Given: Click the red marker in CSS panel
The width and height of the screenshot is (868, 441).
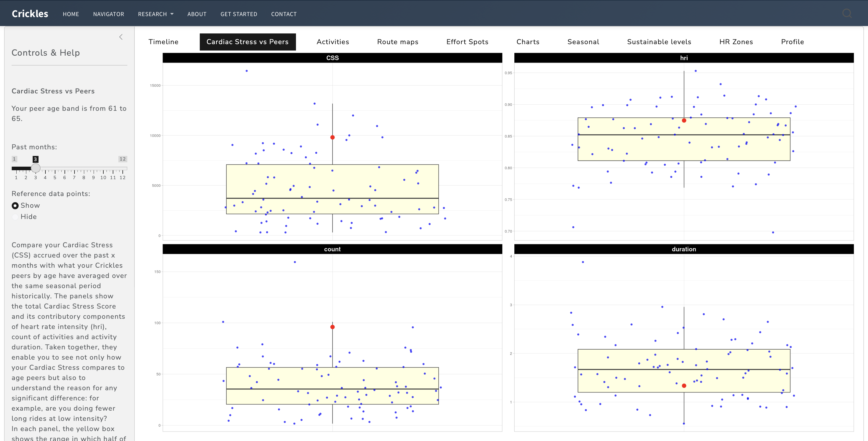Looking at the screenshot, I should (x=332, y=137).
